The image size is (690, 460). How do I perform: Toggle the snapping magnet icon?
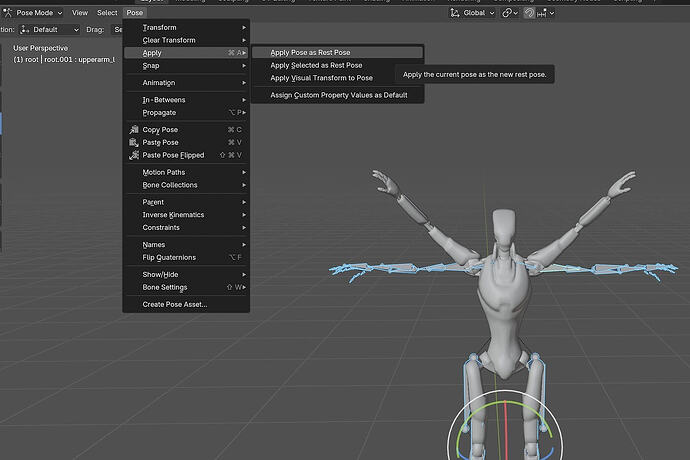pos(530,13)
